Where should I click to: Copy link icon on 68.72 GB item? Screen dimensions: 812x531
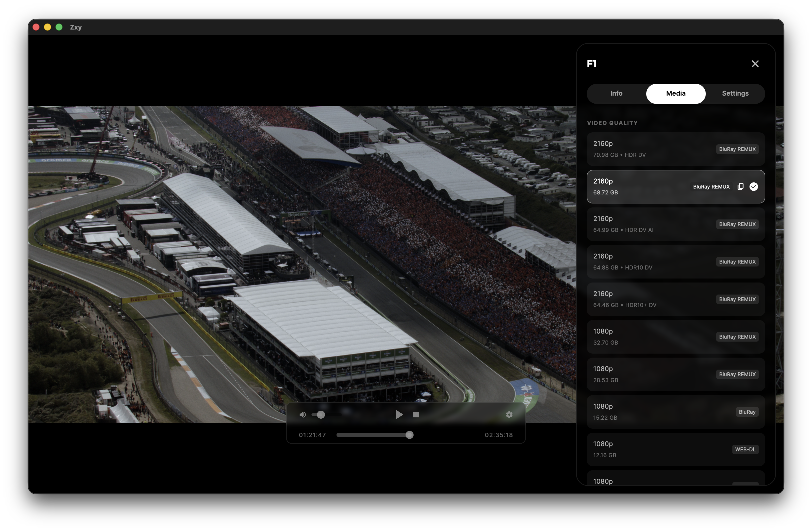pyautogui.click(x=740, y=186)
